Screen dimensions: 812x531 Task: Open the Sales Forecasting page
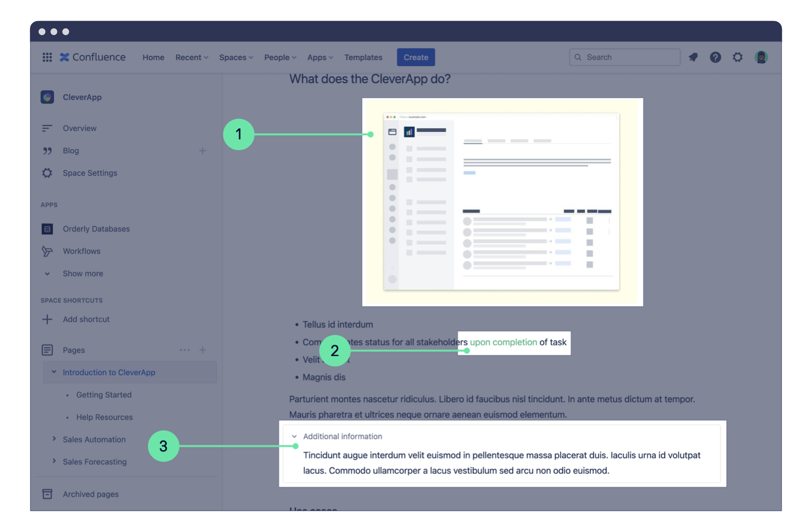point(94,462)
